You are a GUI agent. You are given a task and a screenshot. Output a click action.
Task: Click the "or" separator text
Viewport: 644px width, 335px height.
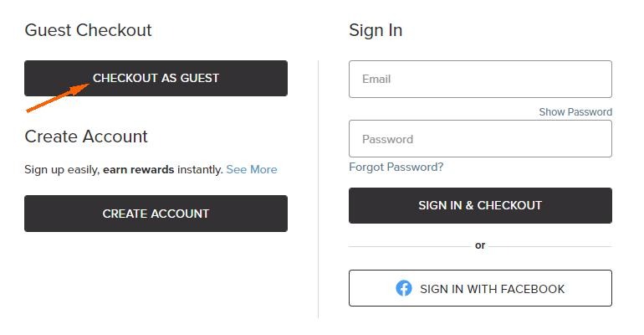(480, 245)
